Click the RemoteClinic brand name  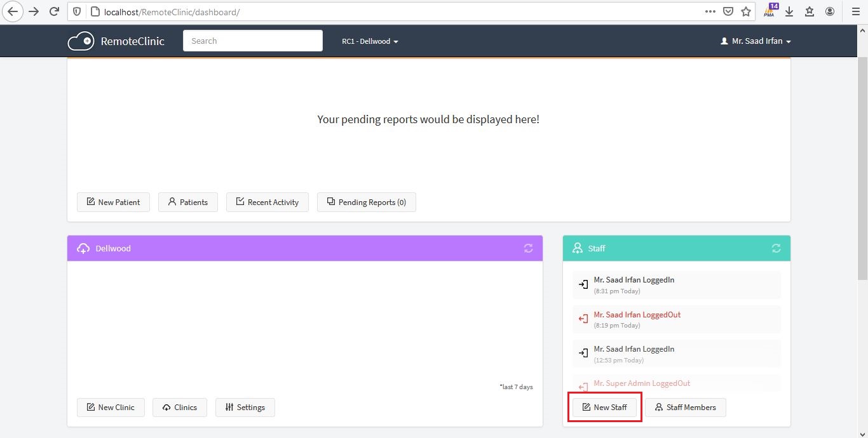tap(132, 41)
